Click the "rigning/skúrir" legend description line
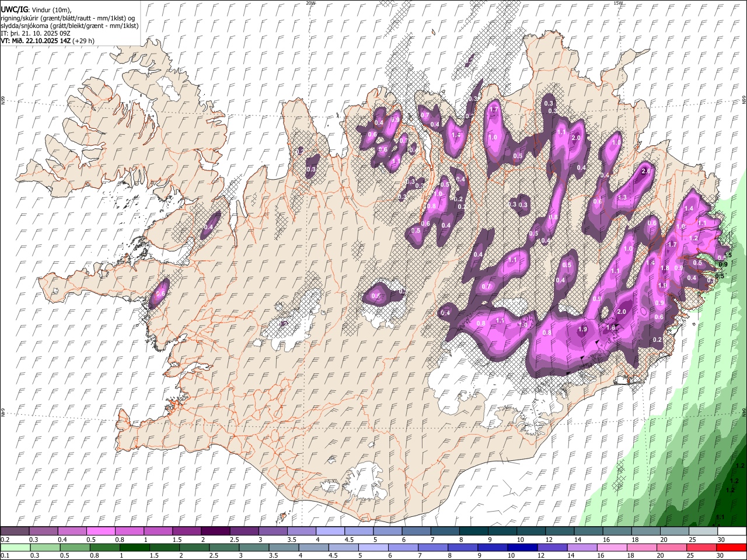 pos(68,18)
